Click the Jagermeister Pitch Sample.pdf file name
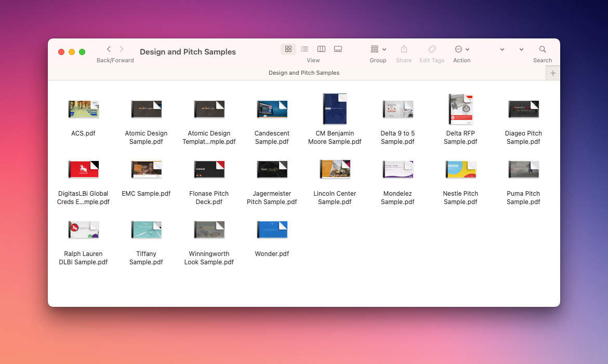The height and width of the screenshot is (364, 608). coord(272,198)
